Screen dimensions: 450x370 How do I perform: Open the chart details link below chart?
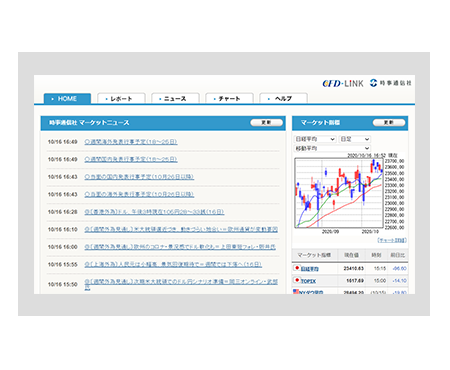(x=392, y=240)
